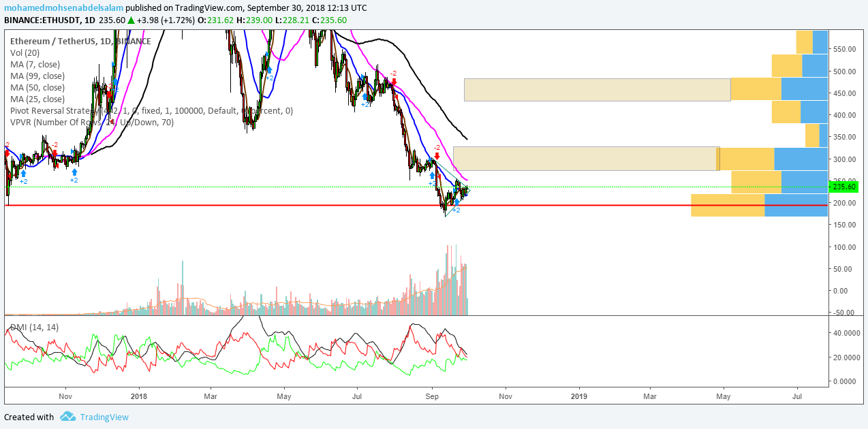Click the +3.98 (+1.72%) change value

164,20
